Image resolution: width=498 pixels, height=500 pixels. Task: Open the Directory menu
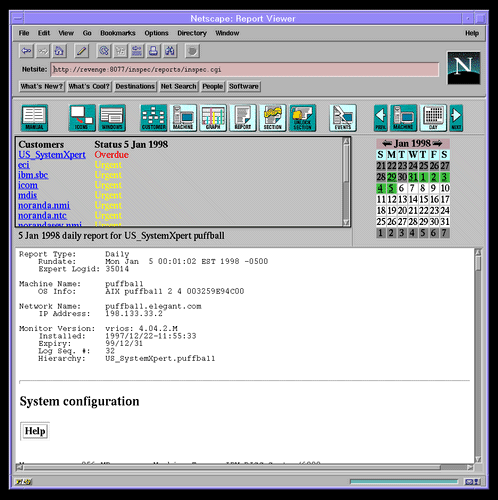(x=192, y=33)
